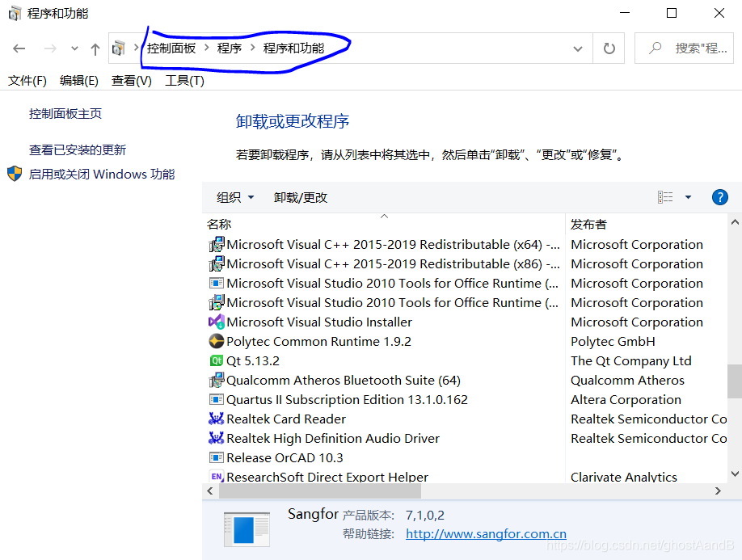Click the vertical scrollbar thumb
Image resolution: width=742 pixels, height=560 pixels.
click(735, 381)
